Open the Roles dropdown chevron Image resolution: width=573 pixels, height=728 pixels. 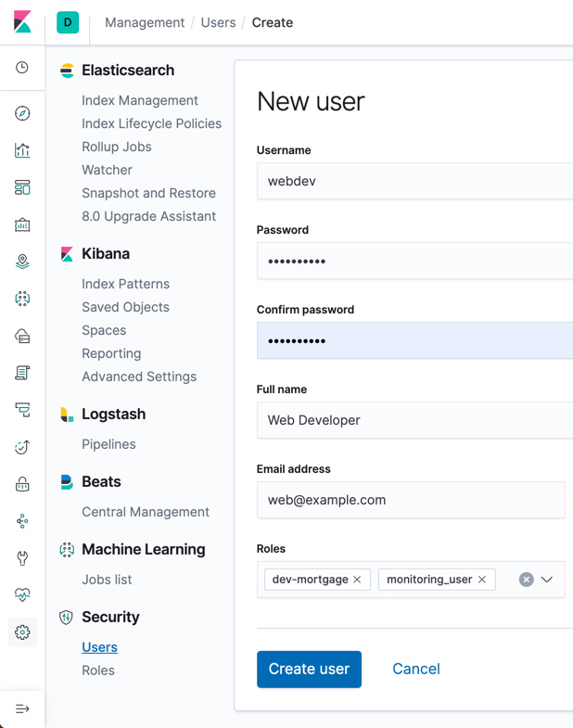[x=547, y=580]
